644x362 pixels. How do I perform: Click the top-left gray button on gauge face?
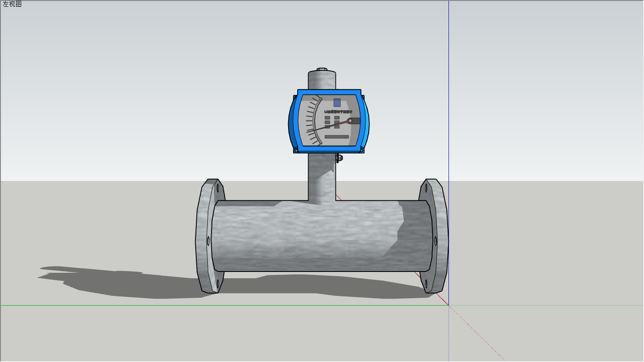pyautogui.click(x=327, y=118)
